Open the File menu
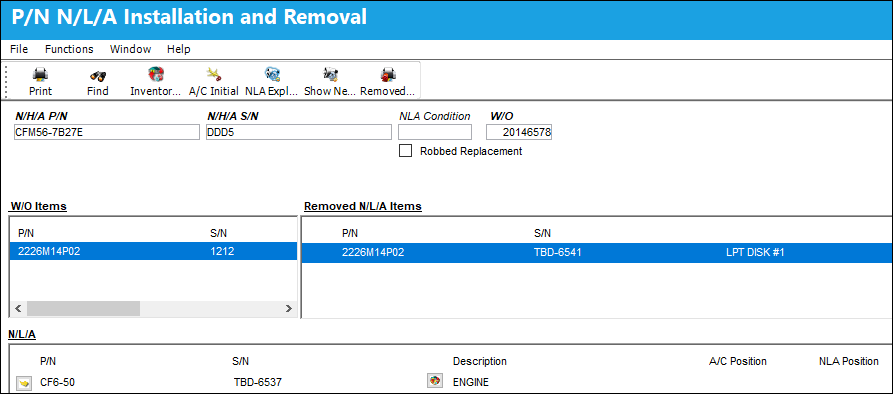Screen dimensions: 893x394 coord(19,49)
